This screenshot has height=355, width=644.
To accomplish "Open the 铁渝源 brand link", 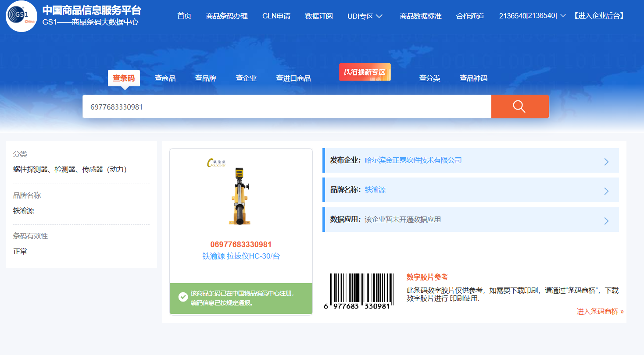I will click(376, 190).
